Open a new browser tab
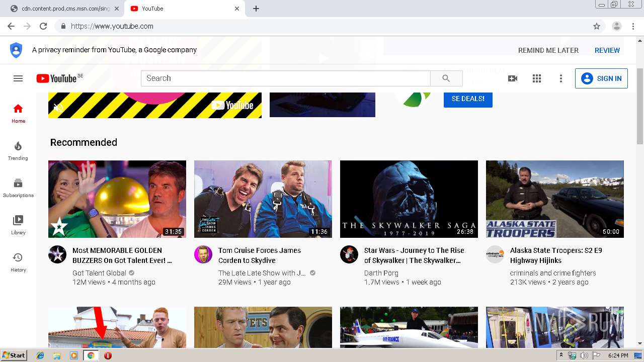Image resolution: width=644 pixels, height=362 pixels. tap(256, 9)
